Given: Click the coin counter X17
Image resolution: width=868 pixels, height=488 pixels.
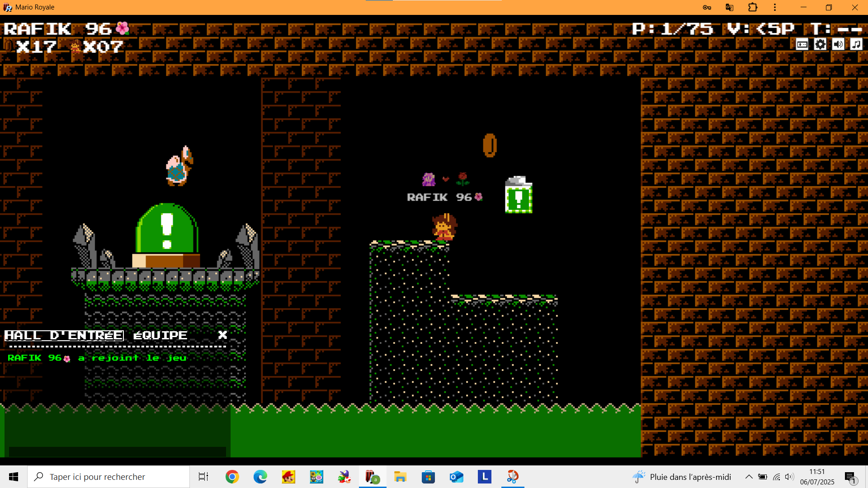Looking at the screenshot, I should [x=31, y=47].
